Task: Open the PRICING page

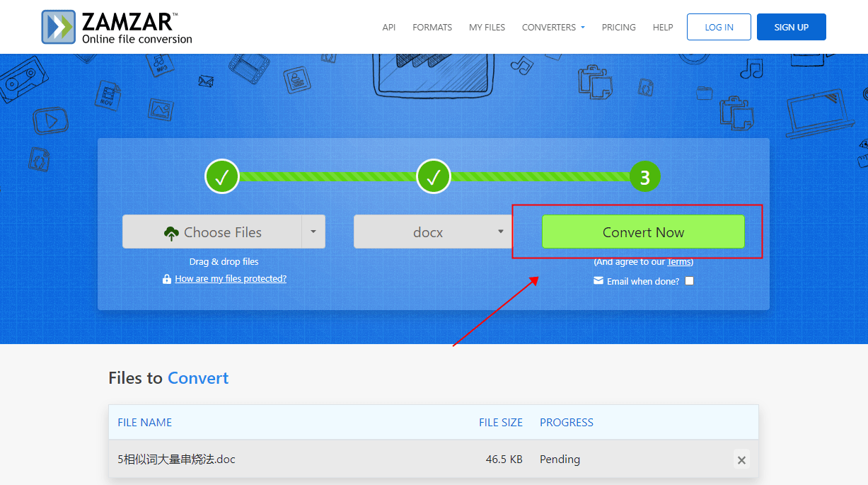Action: (619, 27)
